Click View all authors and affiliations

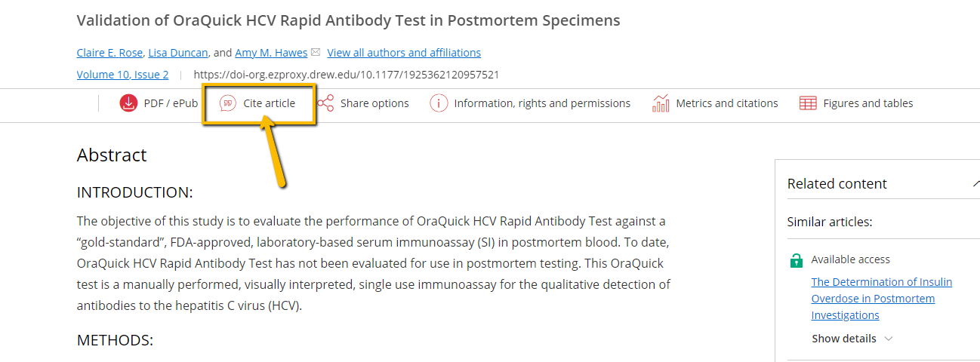pos(404,53)
